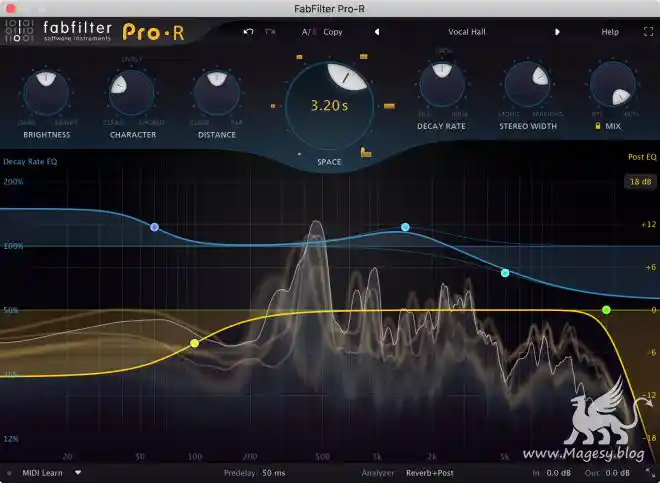Open the Vocal Hall preset menu
Screen dimensions: 660x483
tap(466, 32)
